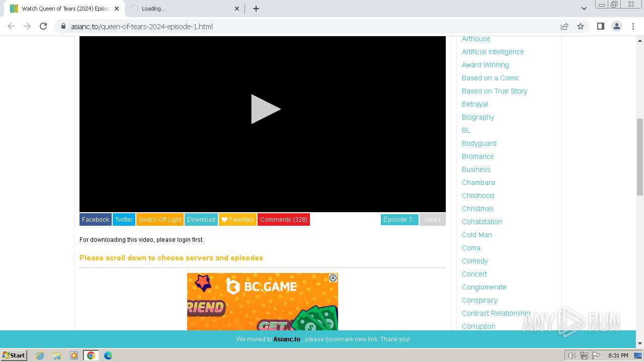Open Chrome from the taskbar
Image resolution: width=644 pixels, height=362 pixels.
[x=91, y=355]
